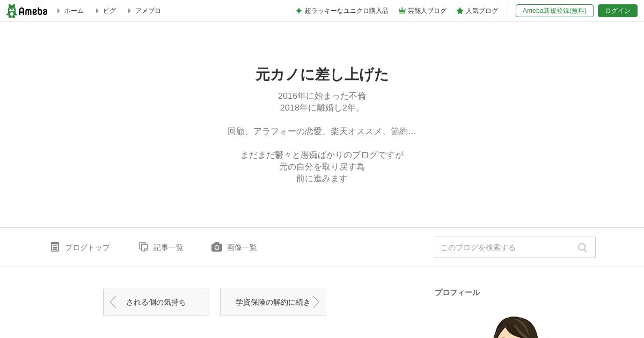Open 人気ブログ link
The height and width of the screenshot is (338, 644).
[482, 11]
